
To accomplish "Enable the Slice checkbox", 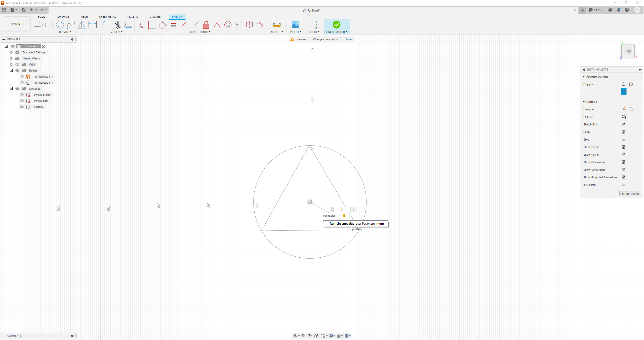I will pos(624,140).
